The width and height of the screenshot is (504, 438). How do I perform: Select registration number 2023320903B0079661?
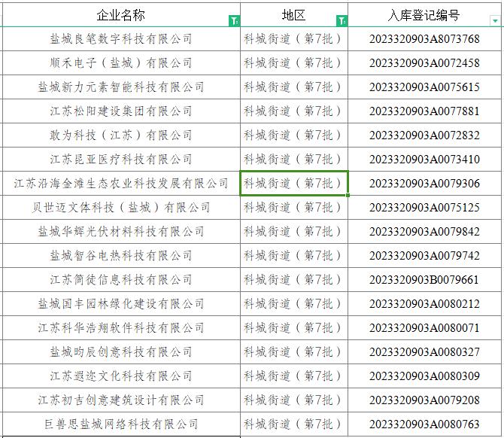pyautogui.click(x=424, y=280)
